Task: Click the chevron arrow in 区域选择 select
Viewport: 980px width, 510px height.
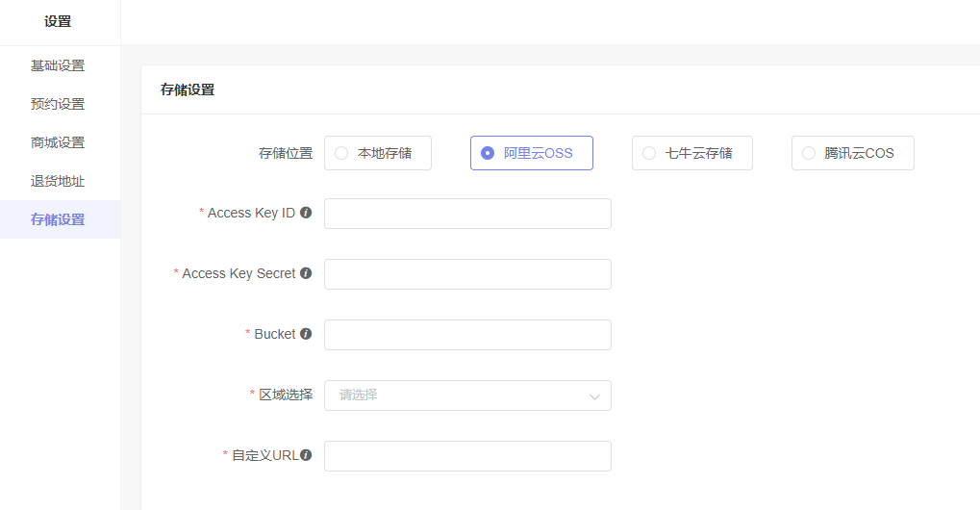Action: (594, 396)
